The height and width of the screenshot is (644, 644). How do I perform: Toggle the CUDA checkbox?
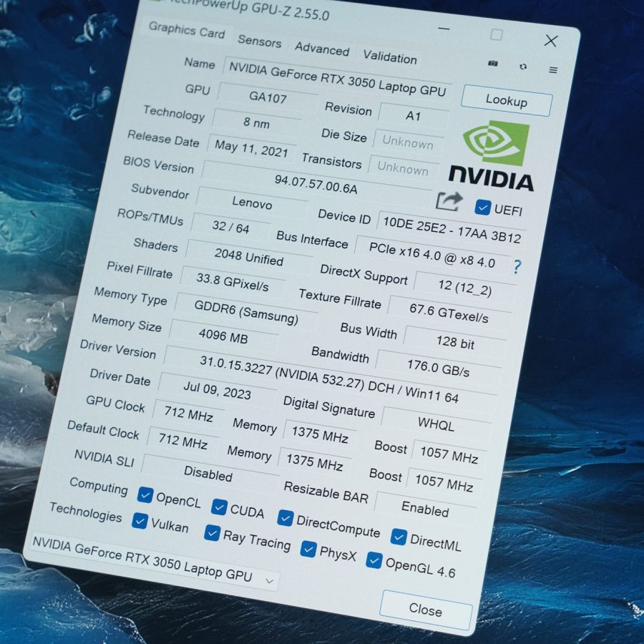click(x=219, y=507)
